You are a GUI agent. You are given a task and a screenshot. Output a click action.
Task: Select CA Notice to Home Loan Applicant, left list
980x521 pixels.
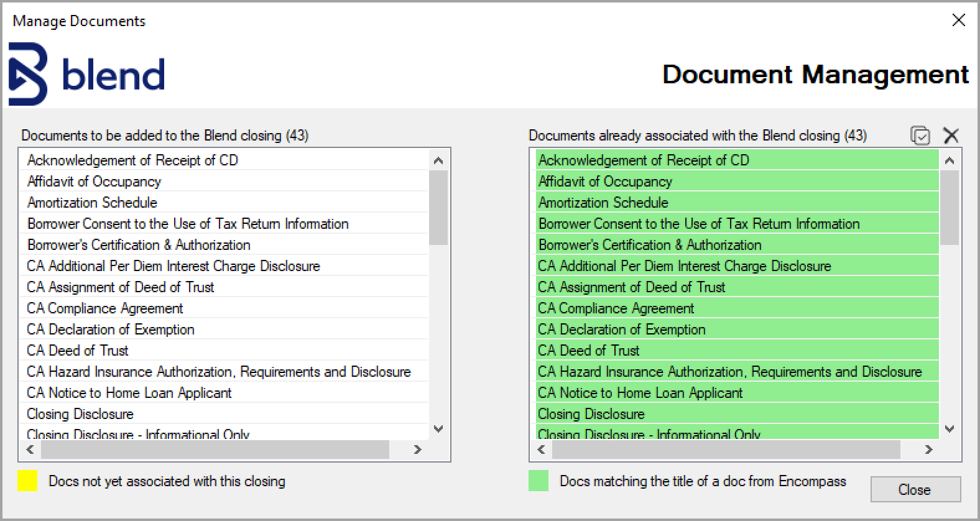224,393
